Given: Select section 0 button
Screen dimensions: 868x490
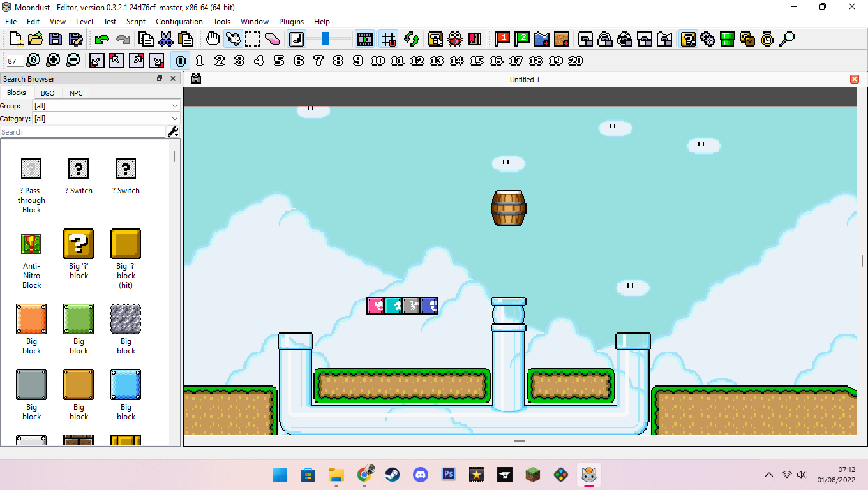Looking at the screenshot, I should (181, 61).
